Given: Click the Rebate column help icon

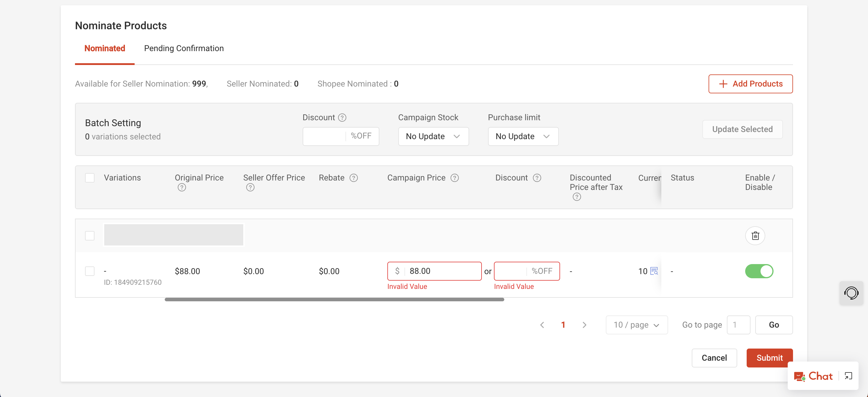Looking at the screenshot, I should pyautogui.click(x=353, y=178).
